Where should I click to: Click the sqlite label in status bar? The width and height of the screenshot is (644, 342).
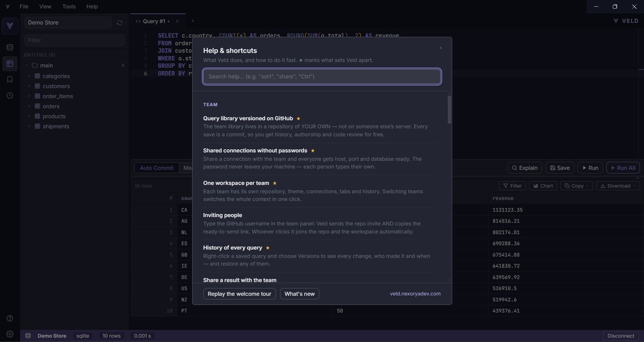tap(83, 336)
